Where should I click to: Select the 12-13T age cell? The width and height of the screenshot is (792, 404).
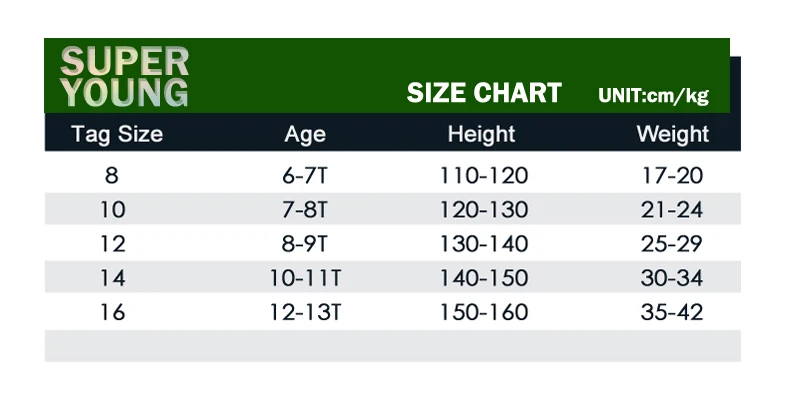(305, 312)
